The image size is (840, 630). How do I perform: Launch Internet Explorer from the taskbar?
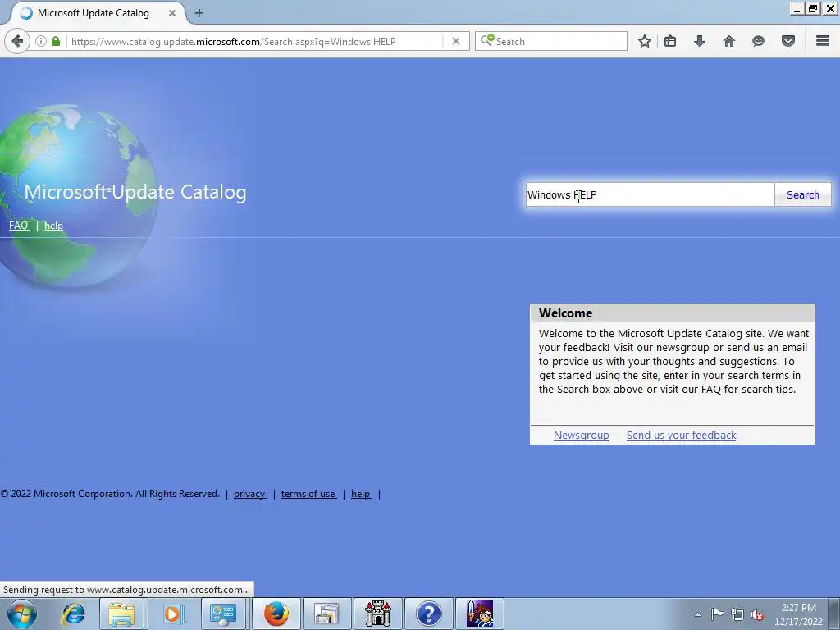coord(73,614)
